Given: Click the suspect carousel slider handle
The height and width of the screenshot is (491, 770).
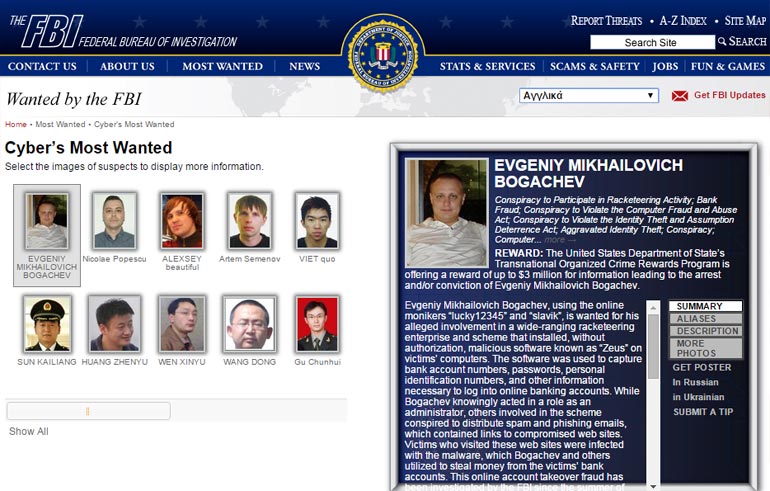Looking at the screenshot, I should 88,411.
